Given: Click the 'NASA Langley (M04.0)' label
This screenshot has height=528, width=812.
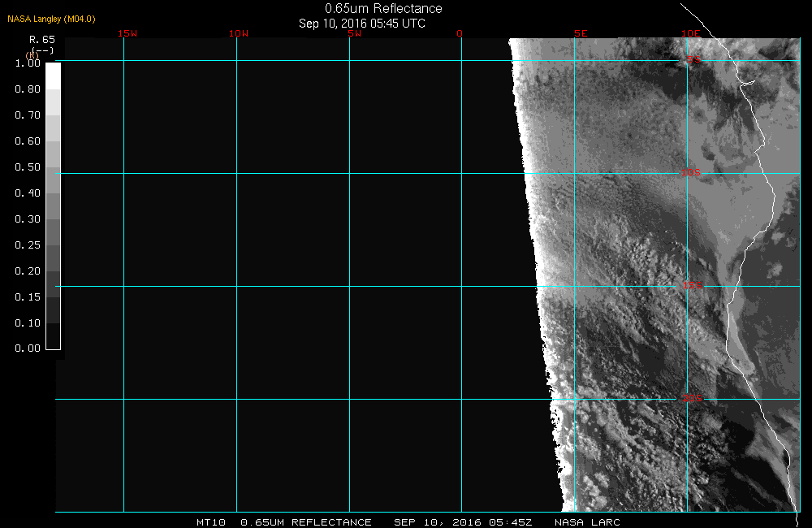Looking at the screenshot, I should [x=51, y=19].
